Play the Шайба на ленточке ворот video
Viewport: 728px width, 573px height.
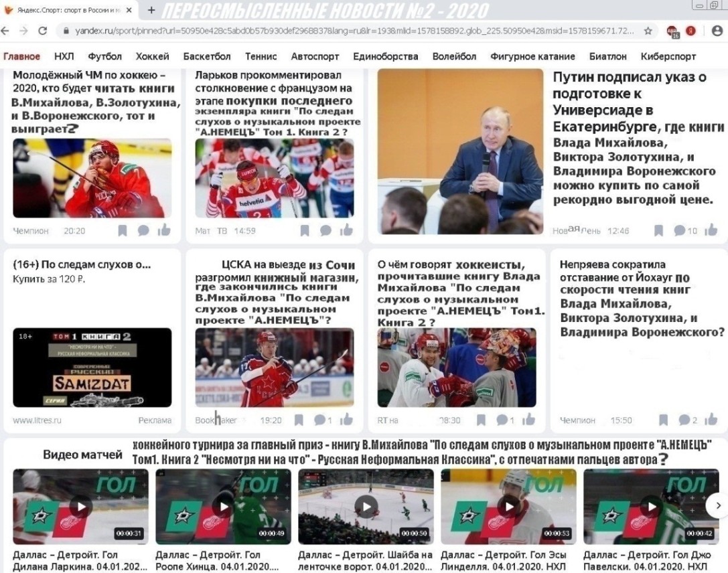[366, 507]
